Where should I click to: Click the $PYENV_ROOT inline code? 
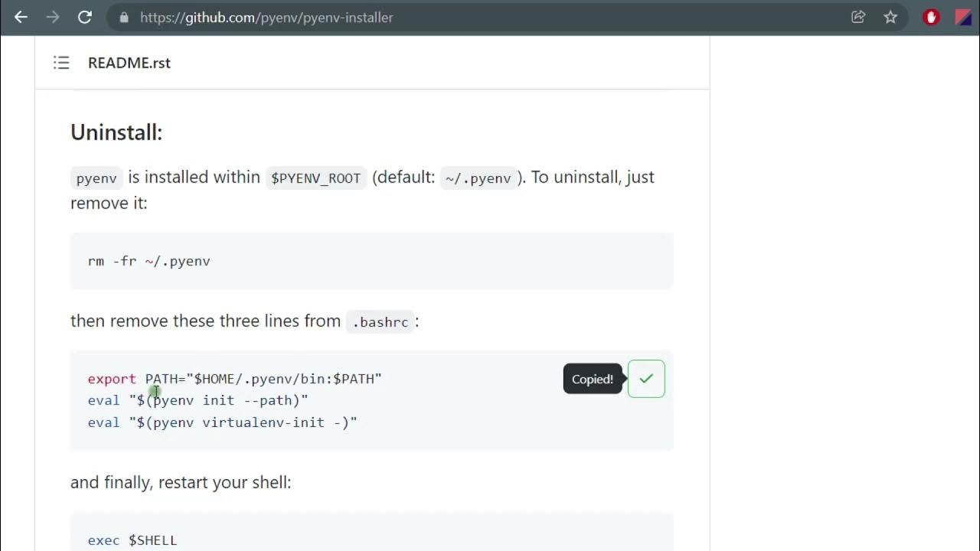coord(315,178)
